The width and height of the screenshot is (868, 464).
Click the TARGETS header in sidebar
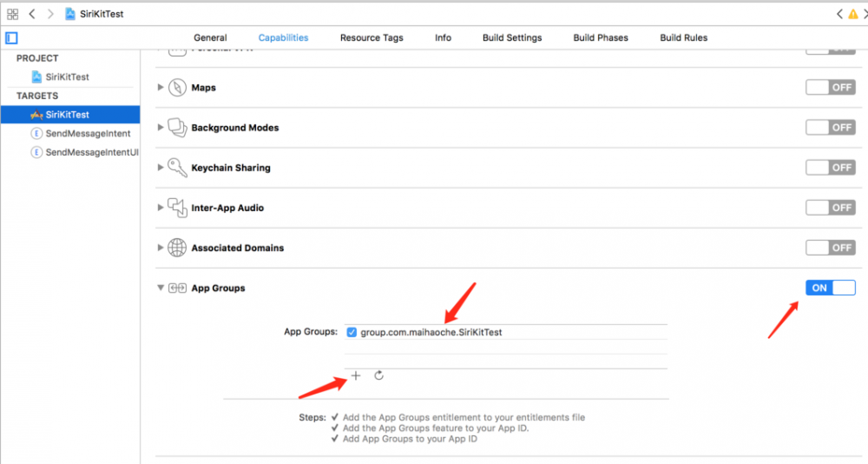[37, 96]
